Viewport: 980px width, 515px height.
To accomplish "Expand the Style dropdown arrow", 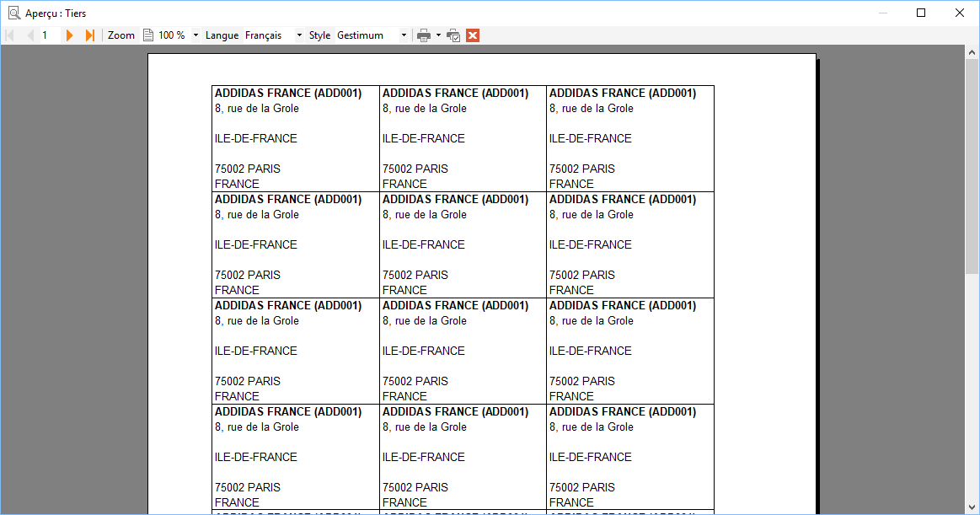I will (x=404, y=35).
